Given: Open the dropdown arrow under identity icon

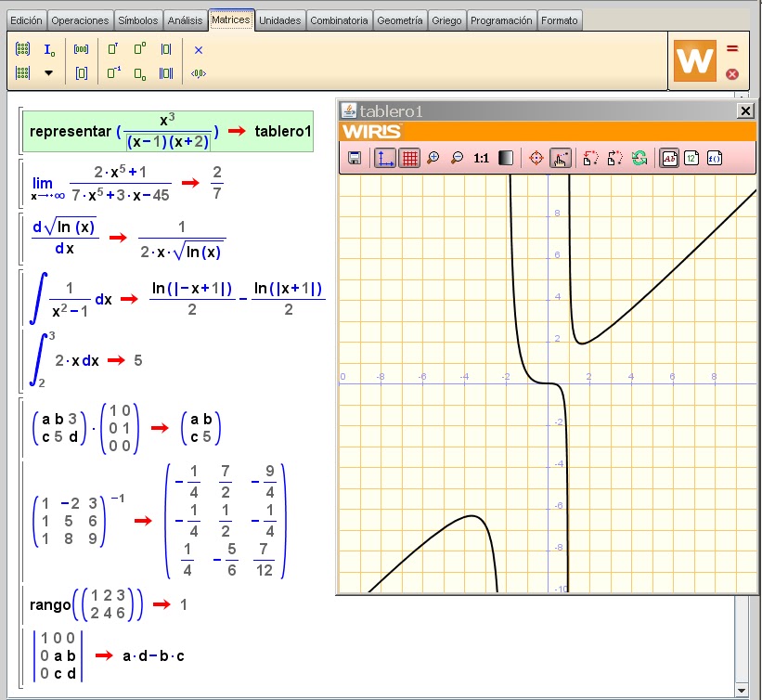Looking at the screenshot, I should [48, 73].
